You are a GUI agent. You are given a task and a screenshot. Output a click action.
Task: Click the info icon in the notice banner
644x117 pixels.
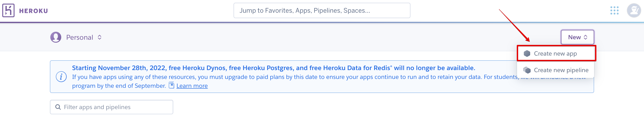pos(61,77)
